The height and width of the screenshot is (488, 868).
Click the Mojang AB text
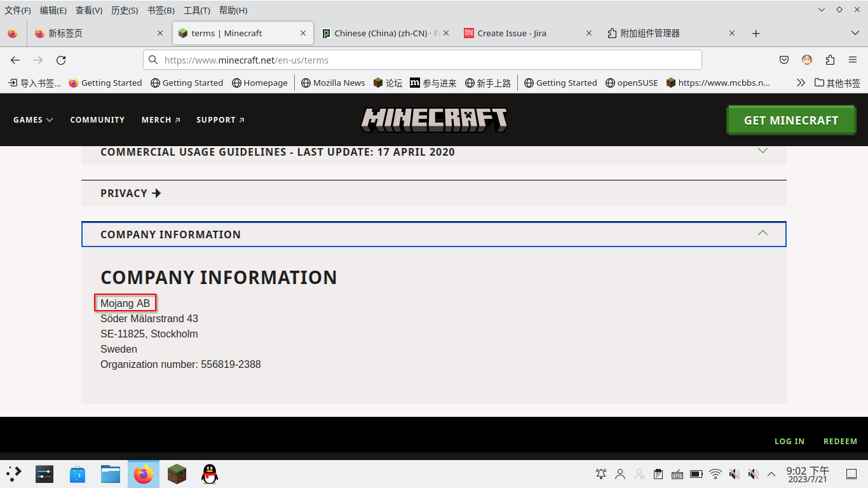click(125, 304)
